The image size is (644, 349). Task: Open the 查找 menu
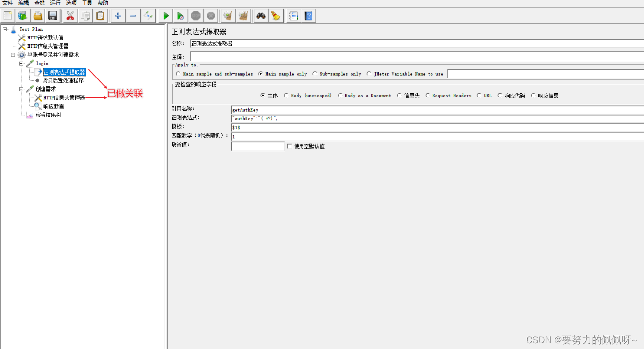(39, 3)
